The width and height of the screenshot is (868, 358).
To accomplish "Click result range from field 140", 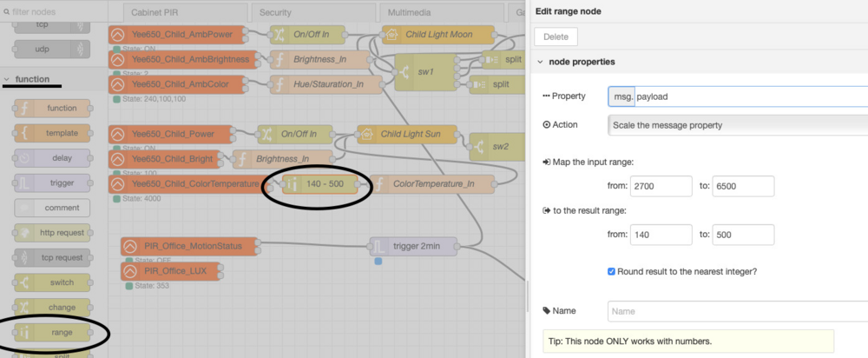I will [x=661, y=235].
